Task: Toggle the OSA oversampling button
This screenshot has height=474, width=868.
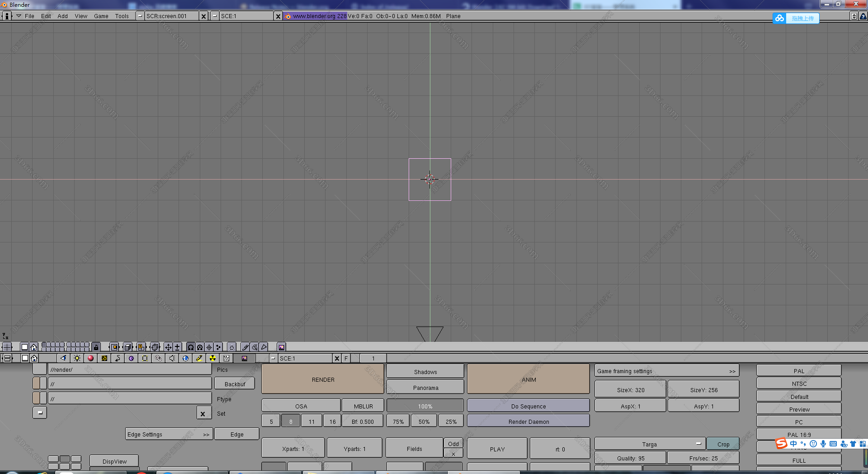Action: point(301,406)
